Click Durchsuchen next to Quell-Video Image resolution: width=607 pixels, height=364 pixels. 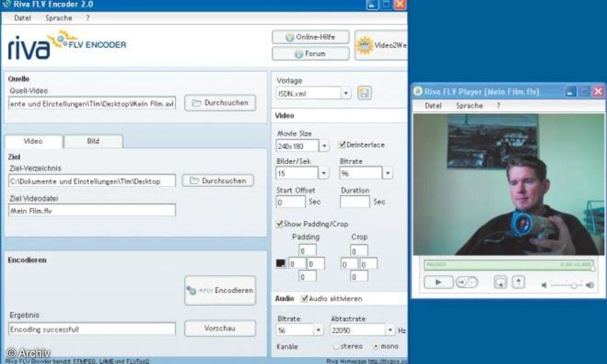(220, 103)
